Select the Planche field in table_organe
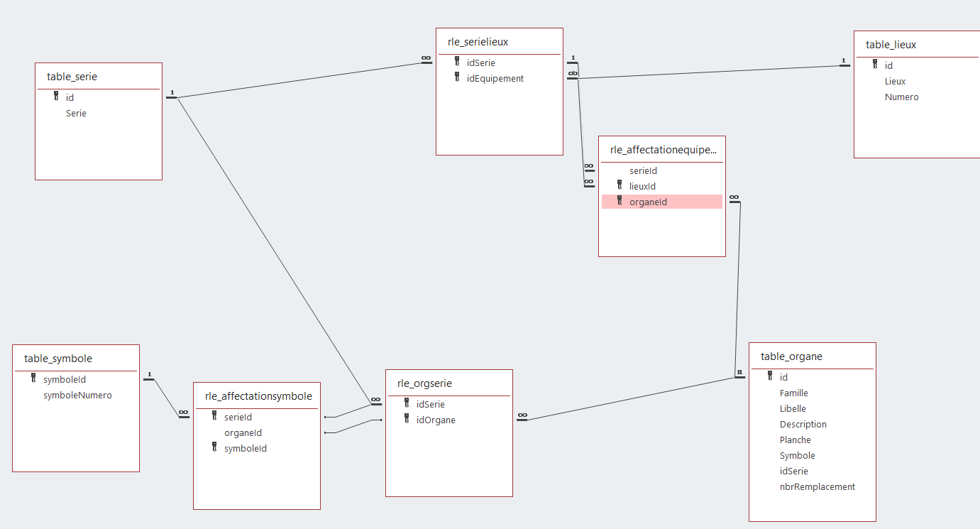The image size is (980, 529). (795, 440)
